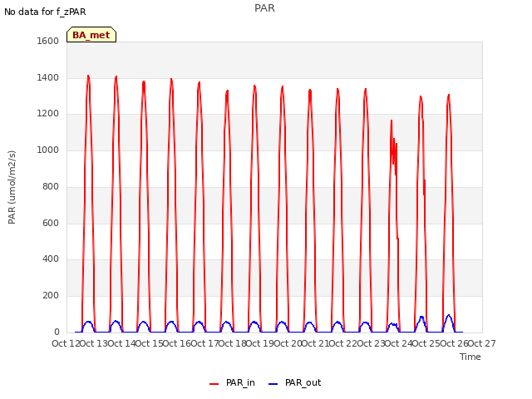The width and height of the screenshot is (532, 399).
Task: Click the 600 y-axis tick label
Action: tap(51, 223)
